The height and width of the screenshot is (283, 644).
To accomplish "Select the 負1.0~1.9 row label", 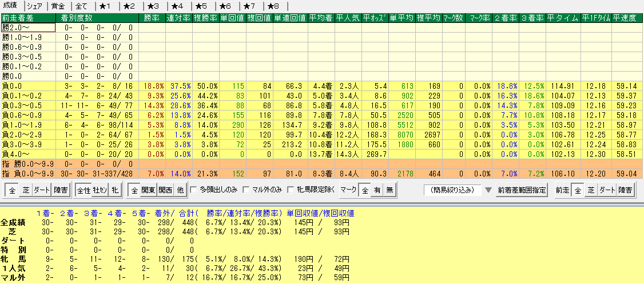I will 28,125.
